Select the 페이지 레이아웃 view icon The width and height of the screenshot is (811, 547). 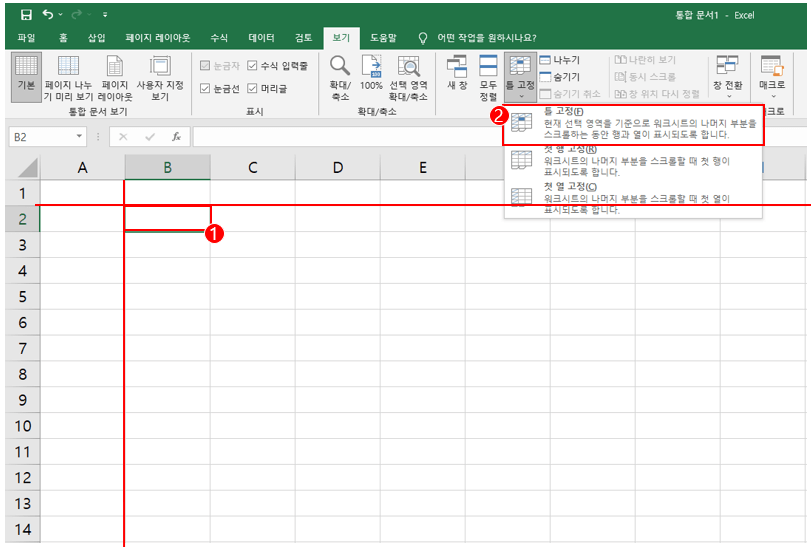pos(115,78)
